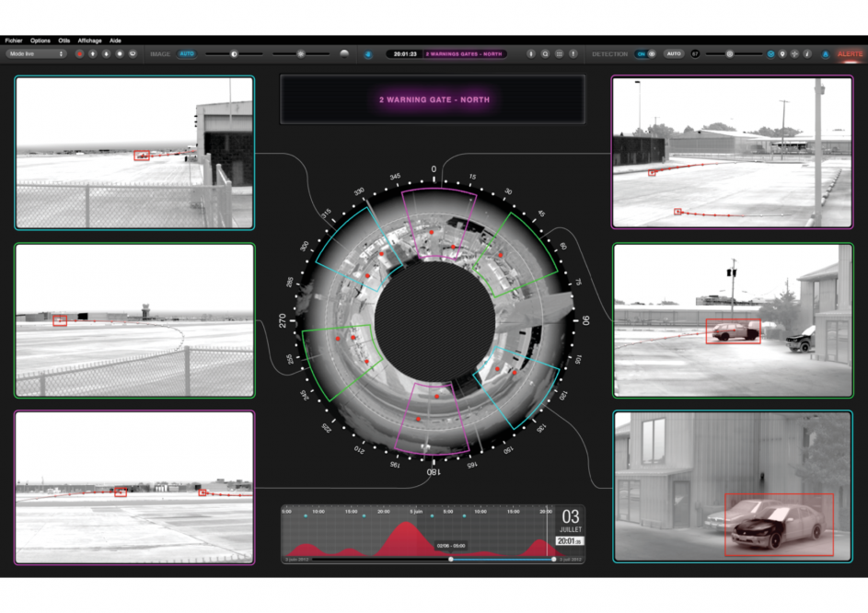Expand the Otils menu

click(64, 40)
